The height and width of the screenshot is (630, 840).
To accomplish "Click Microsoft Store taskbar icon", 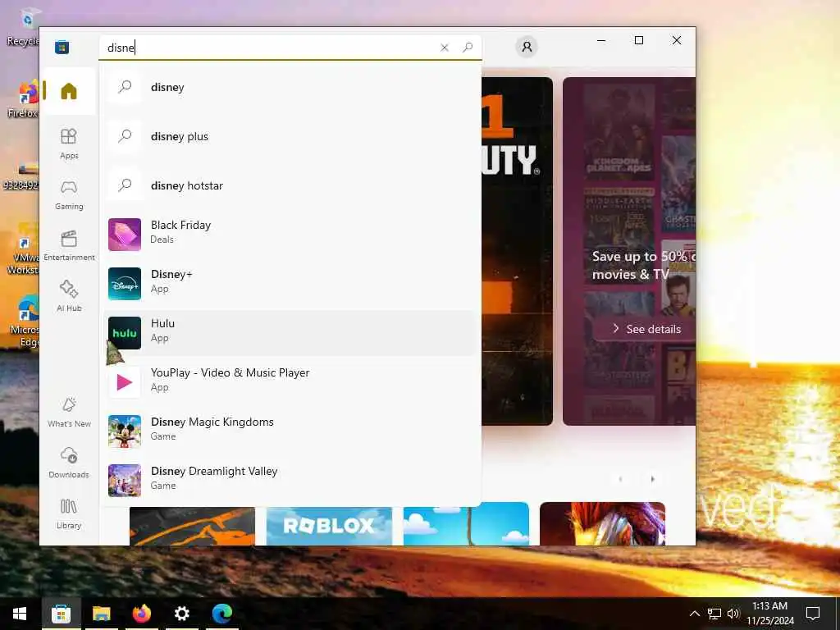I will (61, 614).
